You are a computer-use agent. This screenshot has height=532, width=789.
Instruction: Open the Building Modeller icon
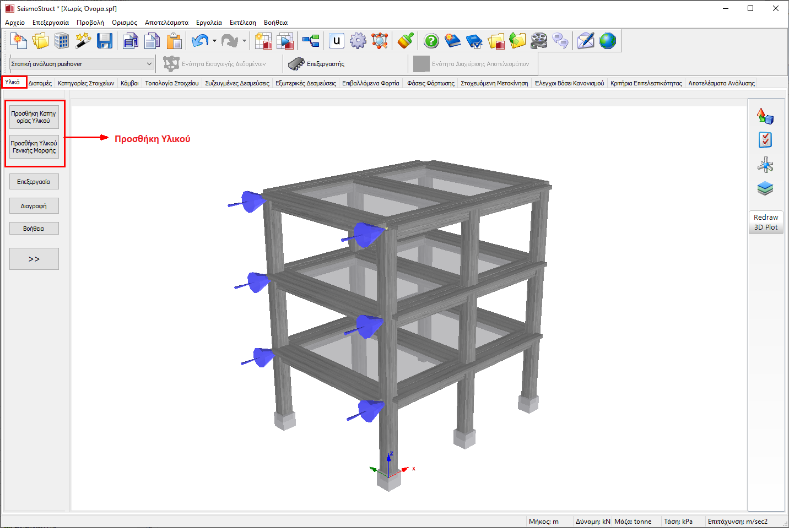coord(62,41)
